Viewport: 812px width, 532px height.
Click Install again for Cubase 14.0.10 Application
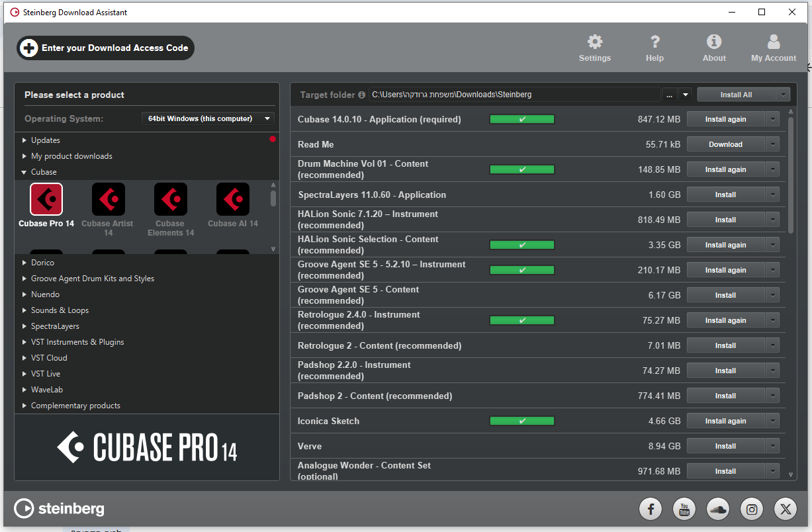726,119
